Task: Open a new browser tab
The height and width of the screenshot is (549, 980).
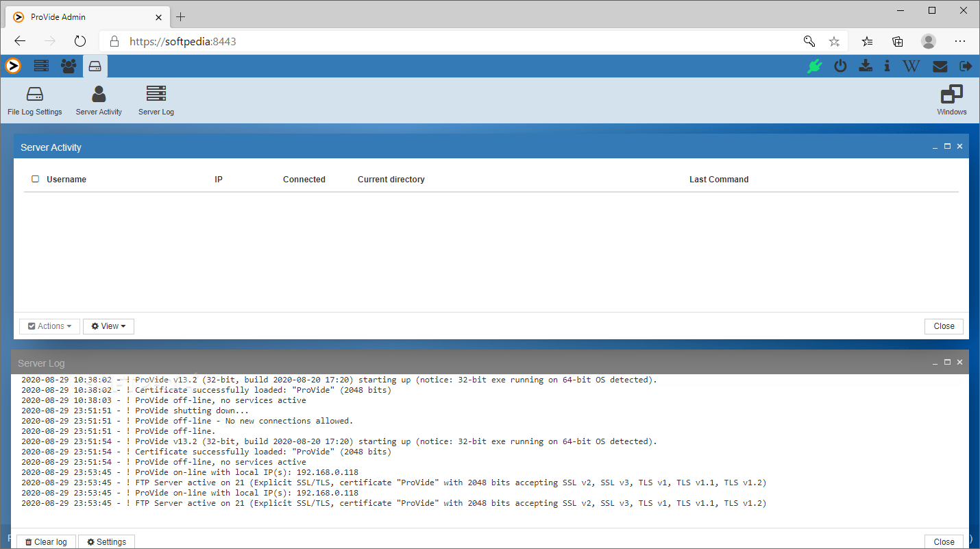Action: coord(181,17)
